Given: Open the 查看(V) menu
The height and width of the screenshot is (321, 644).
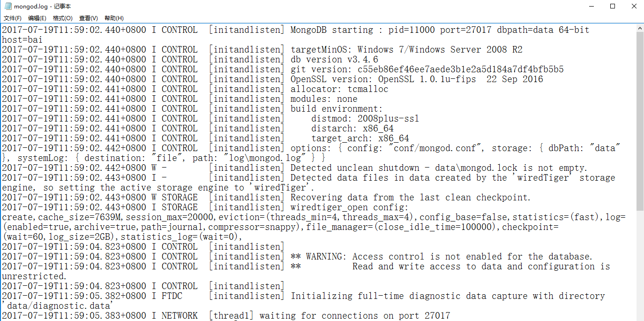Looking at the screenshot, I should click(88, 18).
